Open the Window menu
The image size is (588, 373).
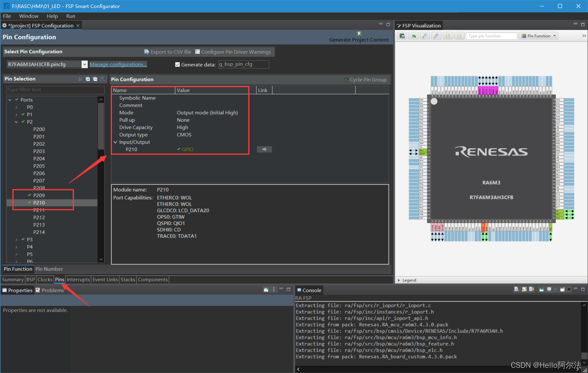coord(29,16)
